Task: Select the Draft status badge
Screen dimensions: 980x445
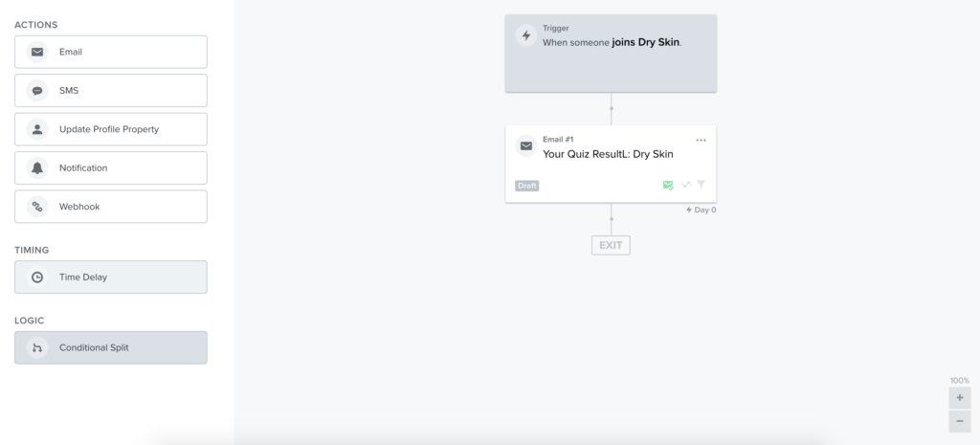Action: 527,186
